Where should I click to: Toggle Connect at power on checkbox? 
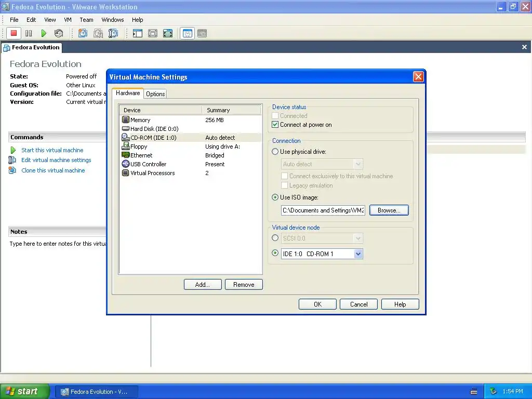[275, 125]
